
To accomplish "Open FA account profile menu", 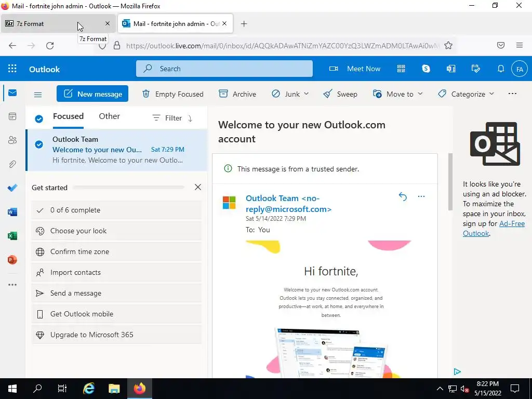I will point(520,69).
